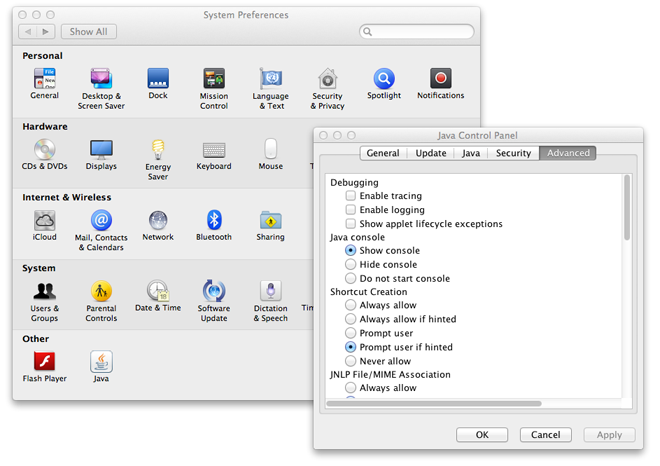
Task: Open Dictation & Speech preferences
Action: (x=271, y=301)
